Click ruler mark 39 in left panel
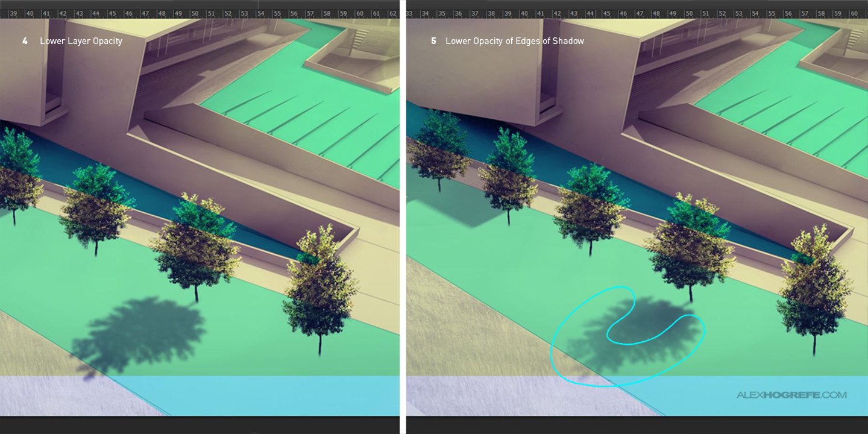868x434 pixels. [x=13, y=13]
